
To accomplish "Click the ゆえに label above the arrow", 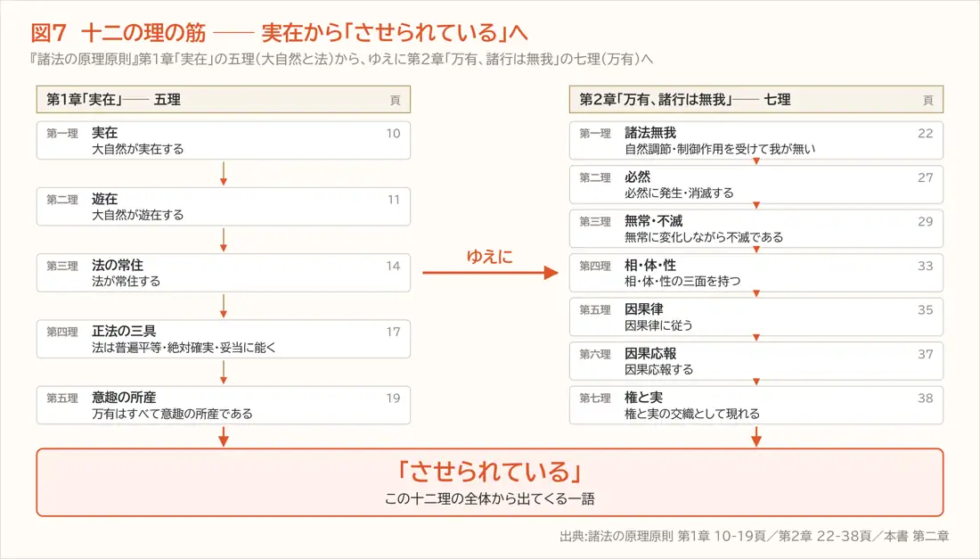I will click(x=490, y=257).
